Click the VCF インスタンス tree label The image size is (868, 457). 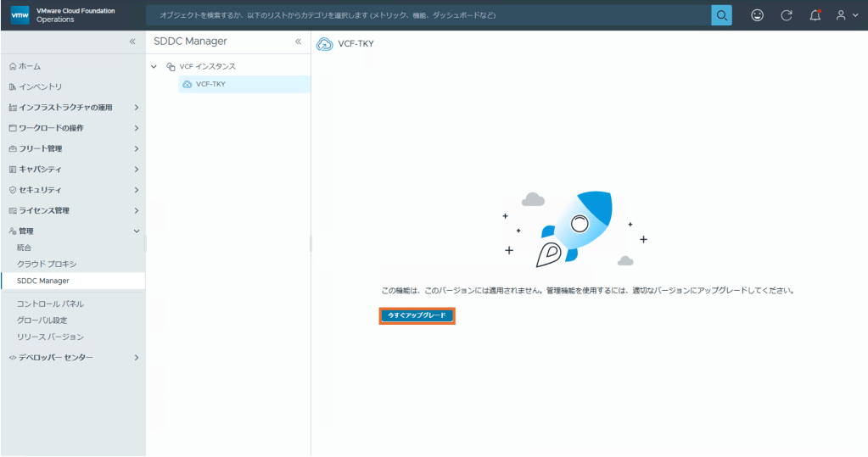point(208,66)
